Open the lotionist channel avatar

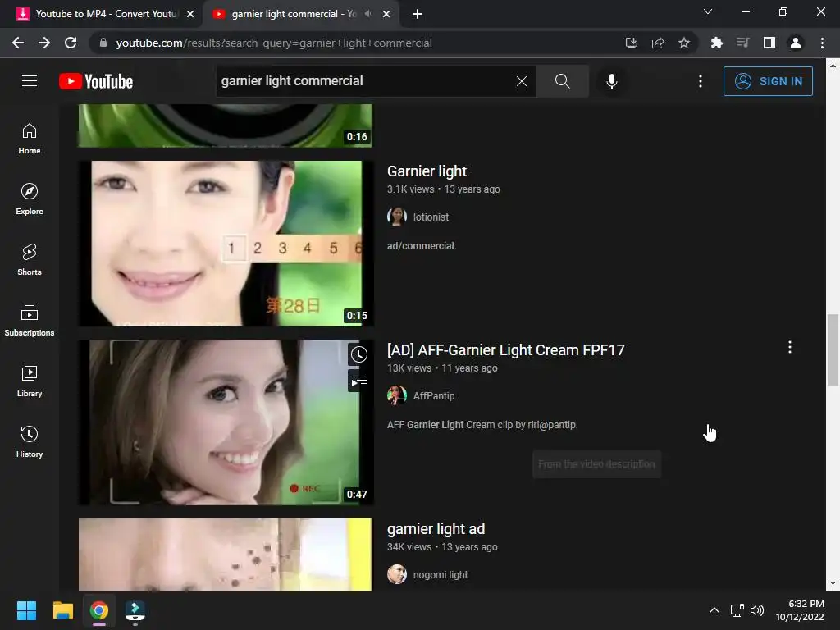click(397, 217)
